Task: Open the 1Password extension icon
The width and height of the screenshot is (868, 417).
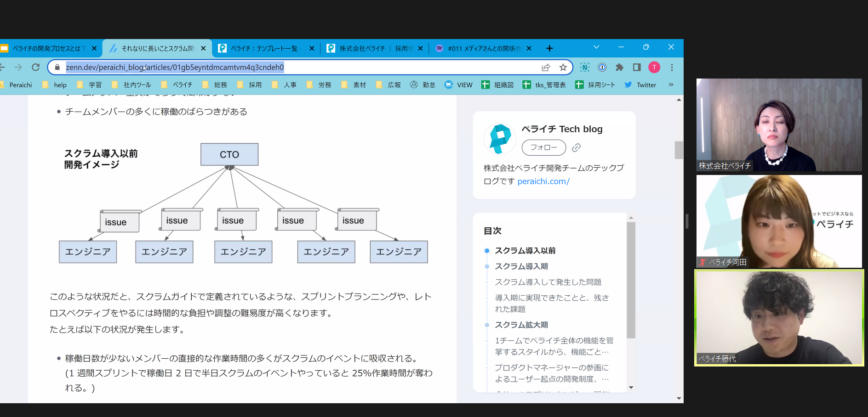Action: 602,68
